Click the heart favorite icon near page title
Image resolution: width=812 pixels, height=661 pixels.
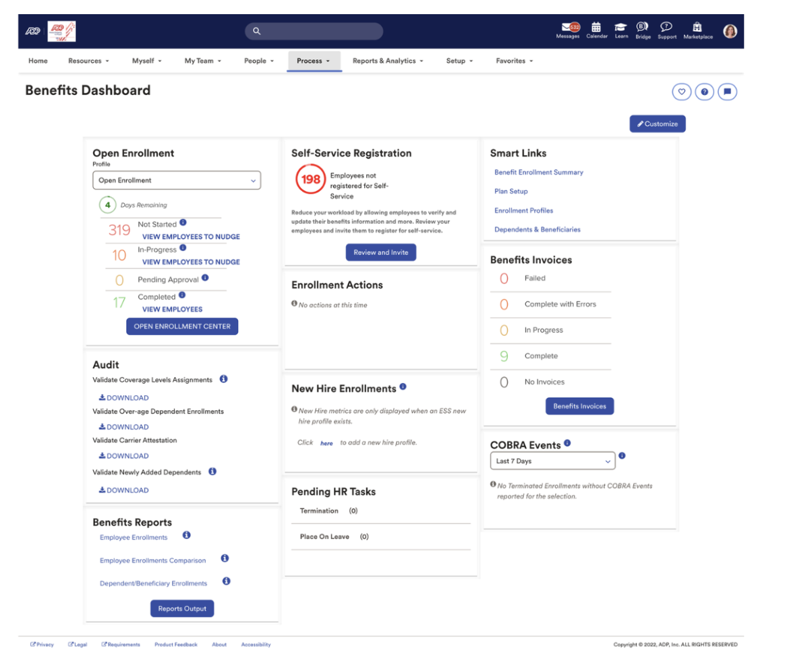681,91
